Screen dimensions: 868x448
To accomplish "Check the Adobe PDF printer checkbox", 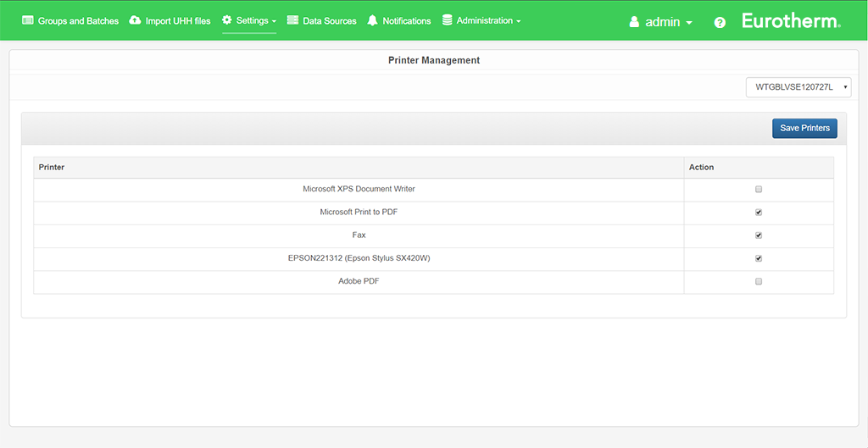I will pos(759,281).
